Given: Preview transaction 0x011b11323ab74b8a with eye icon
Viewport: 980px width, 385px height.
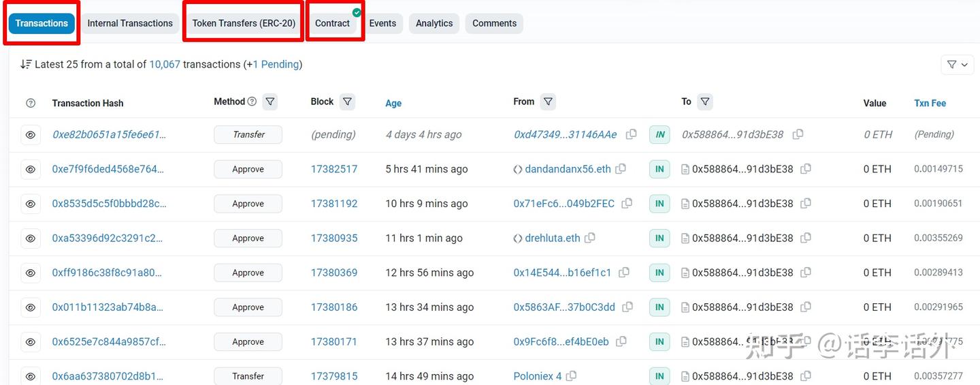Looking at the screenshot, I should pyautogui.click(x=31, y=307).
